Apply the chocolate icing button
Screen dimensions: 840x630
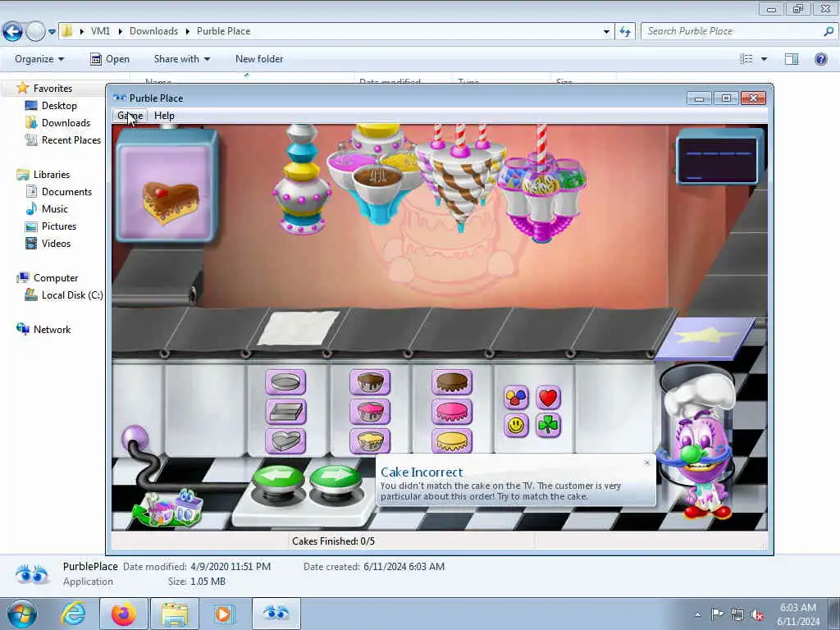pyautogui.click(x=452, y=382)
